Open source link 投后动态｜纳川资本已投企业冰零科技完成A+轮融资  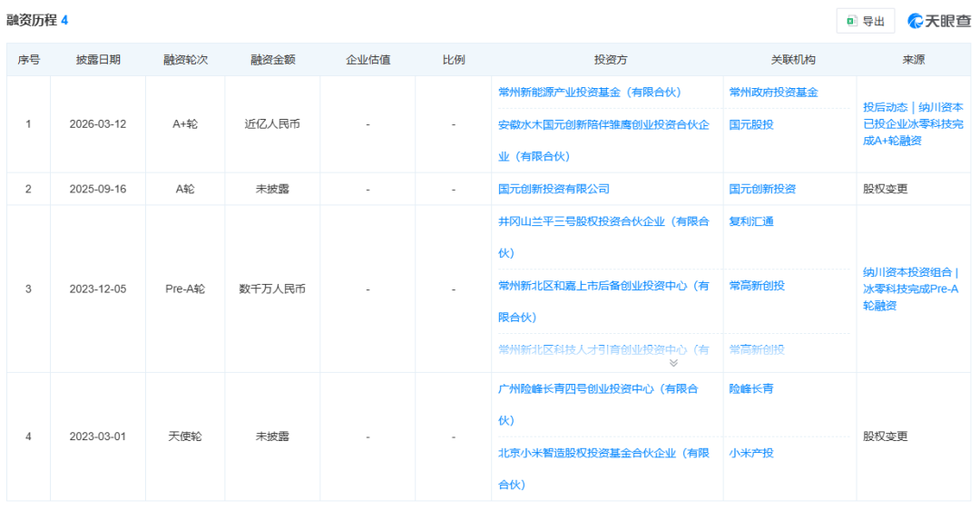(913, 124)
